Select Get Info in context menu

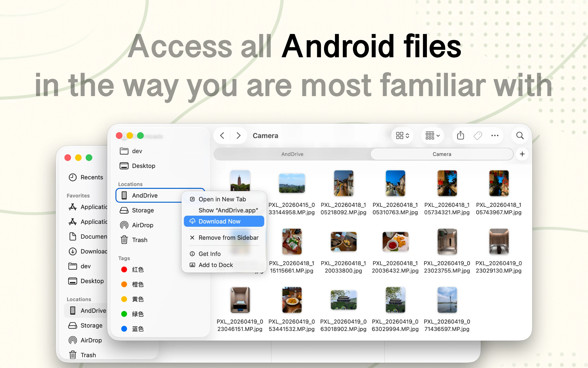click(224, 254)
